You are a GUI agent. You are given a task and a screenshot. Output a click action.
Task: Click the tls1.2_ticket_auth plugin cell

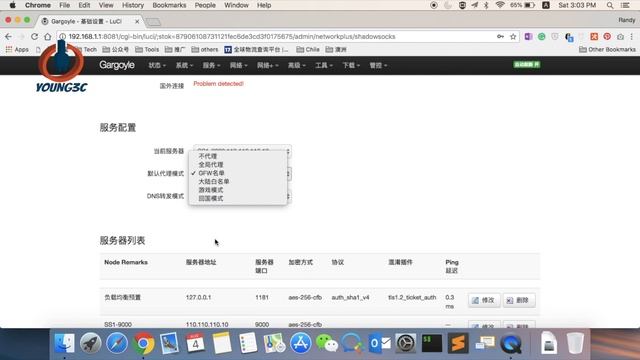[x=412, y=297]
